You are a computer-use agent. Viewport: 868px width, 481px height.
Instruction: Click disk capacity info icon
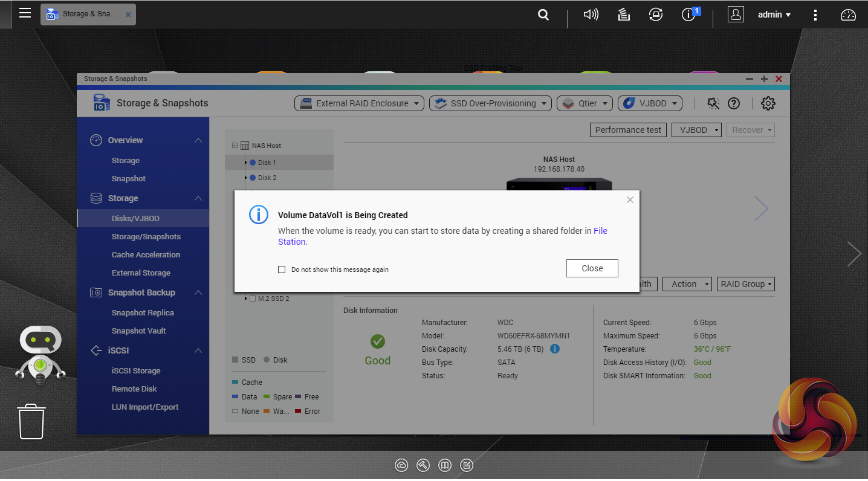coord(555,349)
